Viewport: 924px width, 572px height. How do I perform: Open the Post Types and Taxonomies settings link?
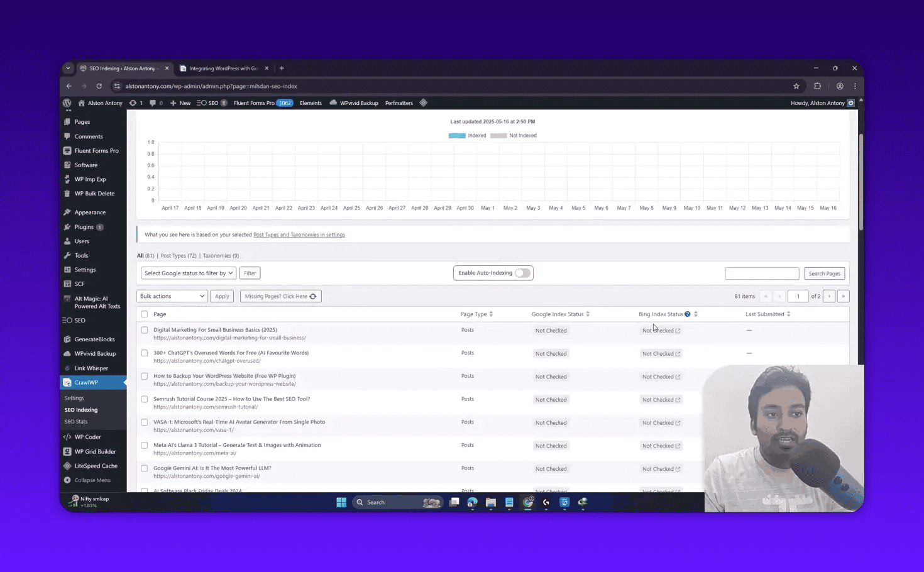tap(299, 234)
